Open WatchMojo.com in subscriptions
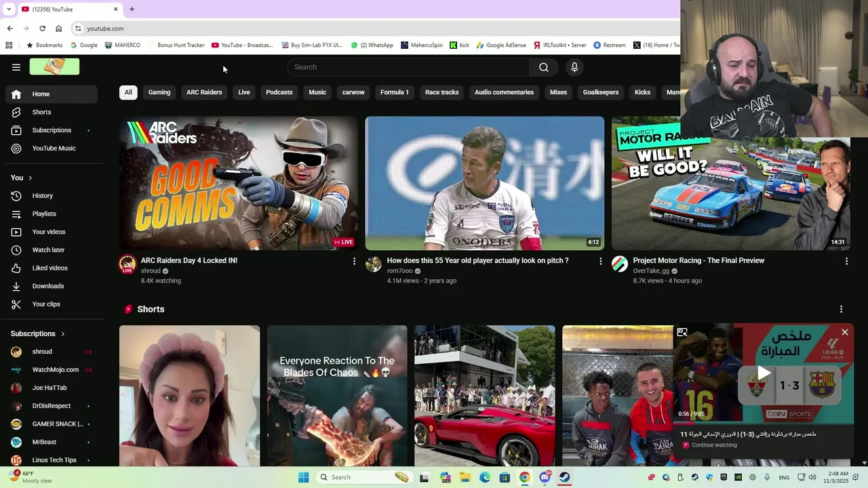Viewport: 868px width, 488px height. click(52, 370)
